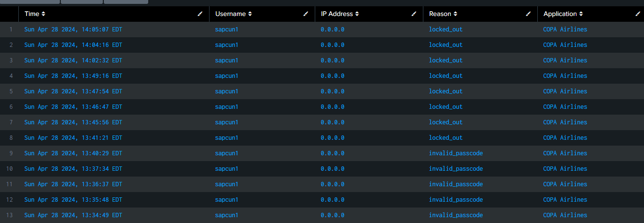Screen dimensions: 644x223
Task: Click invalid_passcode reason in row 9
Action: pos(456,153)
